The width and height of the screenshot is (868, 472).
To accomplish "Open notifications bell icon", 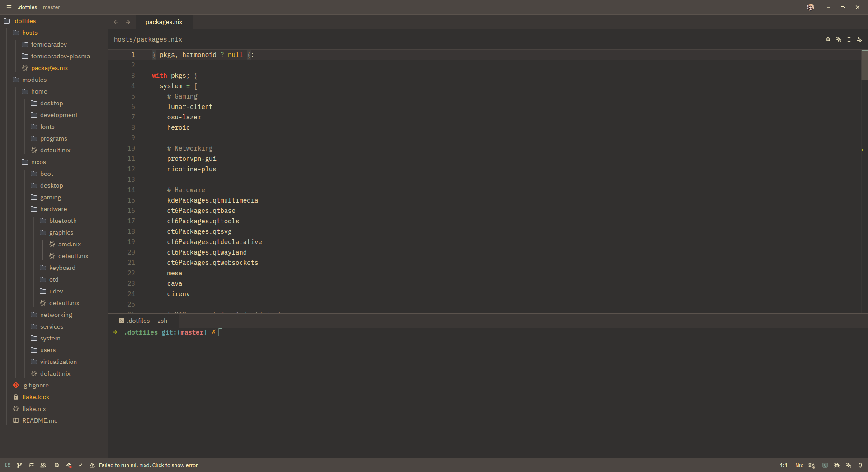I will tap(860, 465).
